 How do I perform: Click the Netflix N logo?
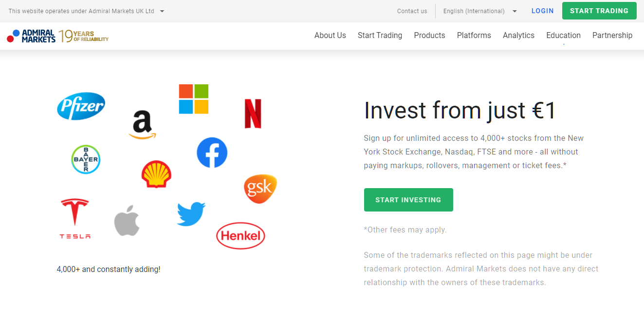(x=253, y=114)
